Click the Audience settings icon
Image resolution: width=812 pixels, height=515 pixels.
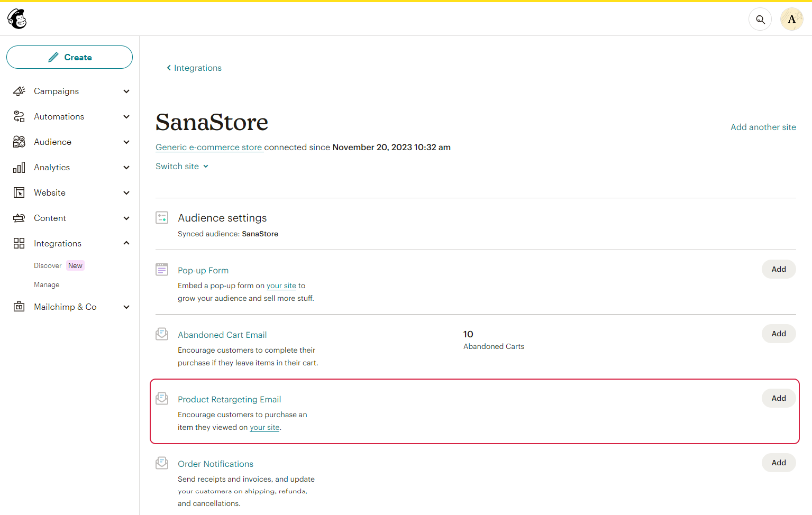[162, 217]
